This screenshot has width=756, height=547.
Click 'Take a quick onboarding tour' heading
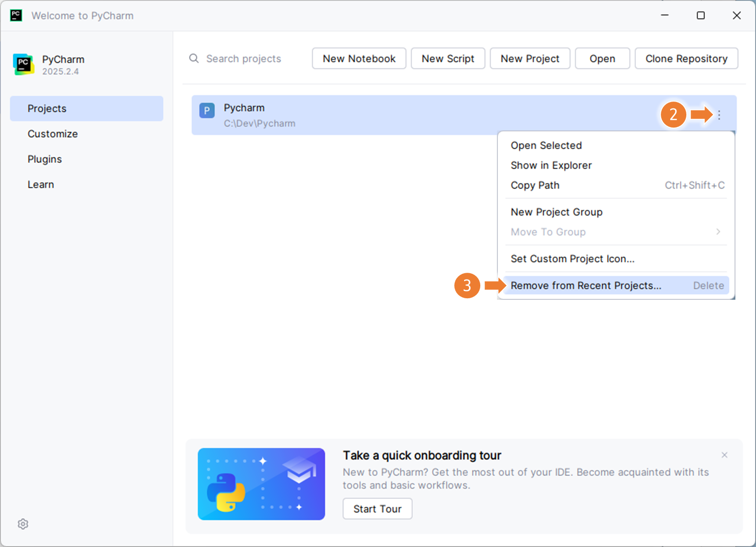(422, 455)
